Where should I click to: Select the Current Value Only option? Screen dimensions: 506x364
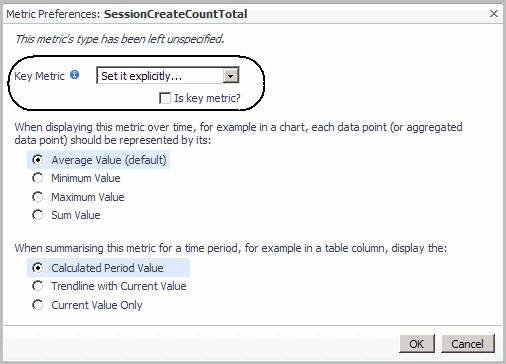pyautogui.click(x=38, y=305)
